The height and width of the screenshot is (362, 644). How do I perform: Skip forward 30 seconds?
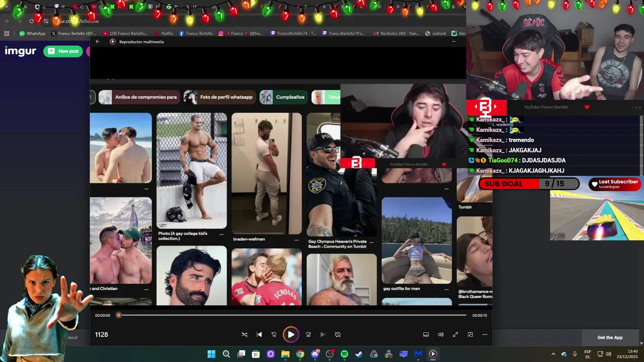(x=308, y=334)
